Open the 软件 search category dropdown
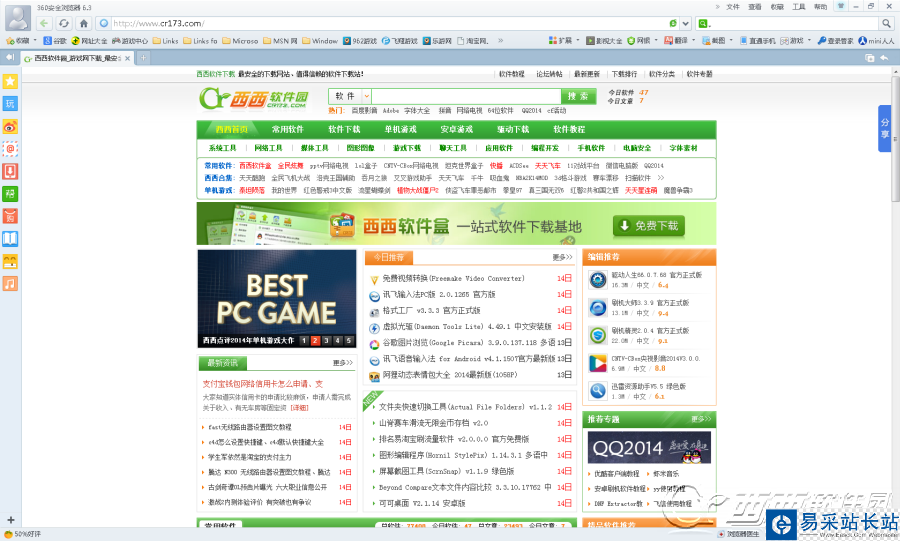The width and height of the screenshot is (900, 541). pos(350,96)
